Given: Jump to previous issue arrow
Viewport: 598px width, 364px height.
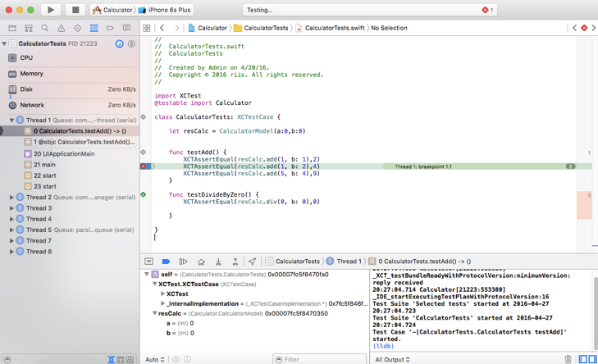Looking at the screenshot, I should tap(575, 28).
